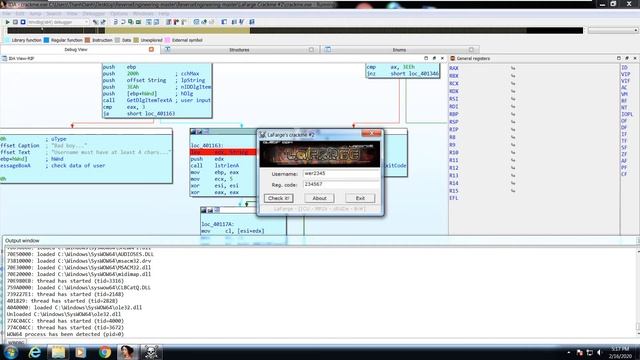Image resolution: width=640 pixels, height=360 pixels.
Task: Click the IOPL flag in the registers panel
Action: tap(627, 114)
